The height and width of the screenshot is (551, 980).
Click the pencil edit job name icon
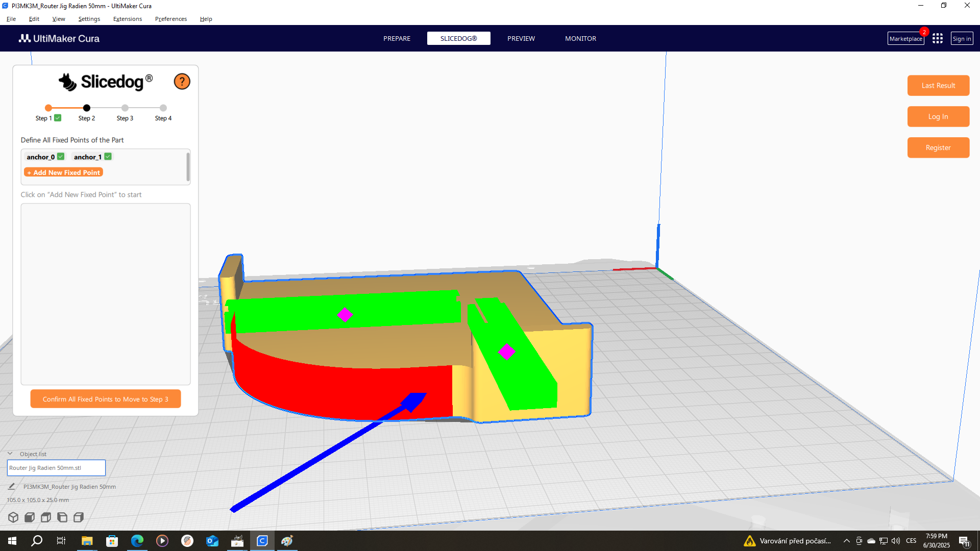pyautogui.click(x=12, y=487)
